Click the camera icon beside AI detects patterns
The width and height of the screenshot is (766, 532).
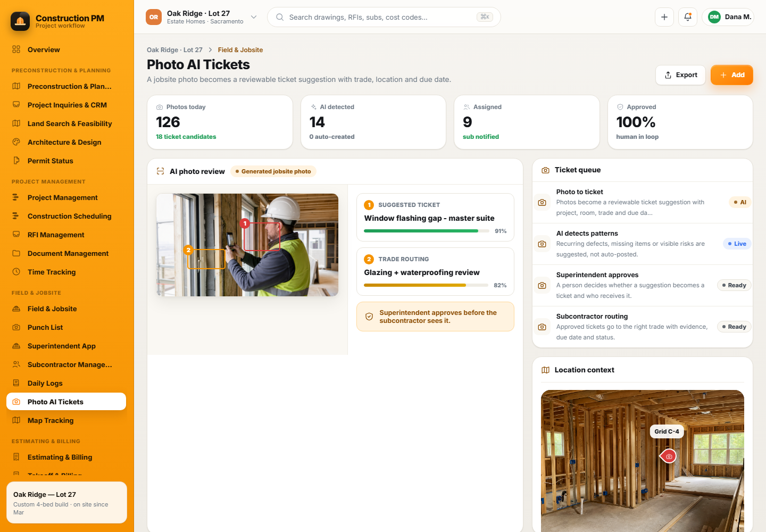point(542,244)
